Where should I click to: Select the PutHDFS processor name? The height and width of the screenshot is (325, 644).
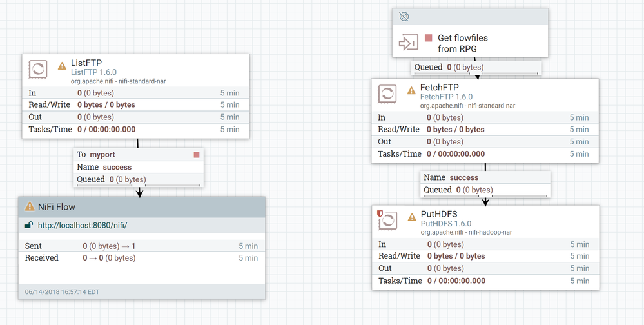tap(440, 214)
